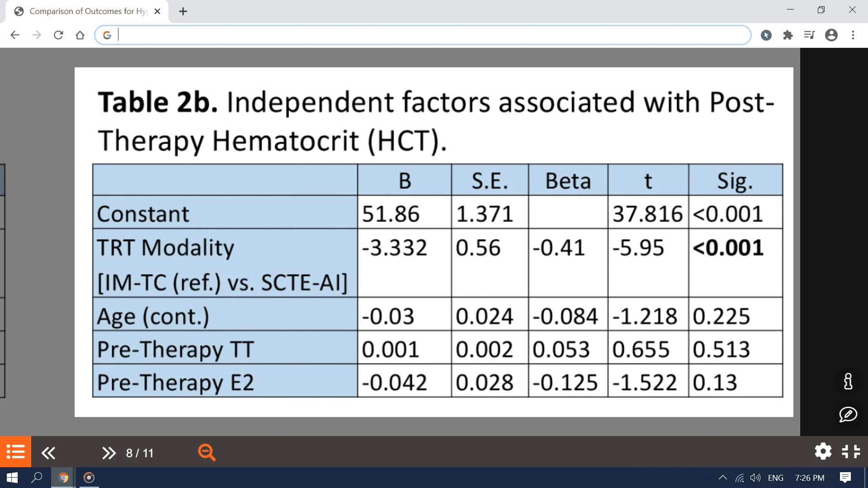The image size is (868, 488).
Task: Click the Pre-Therapy E2 row label
Action: click(175, 383)
